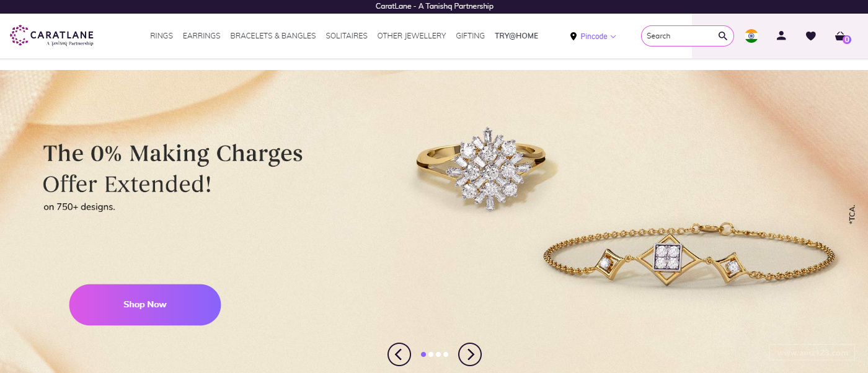Click the CaratLane logo

pos(52,36)
